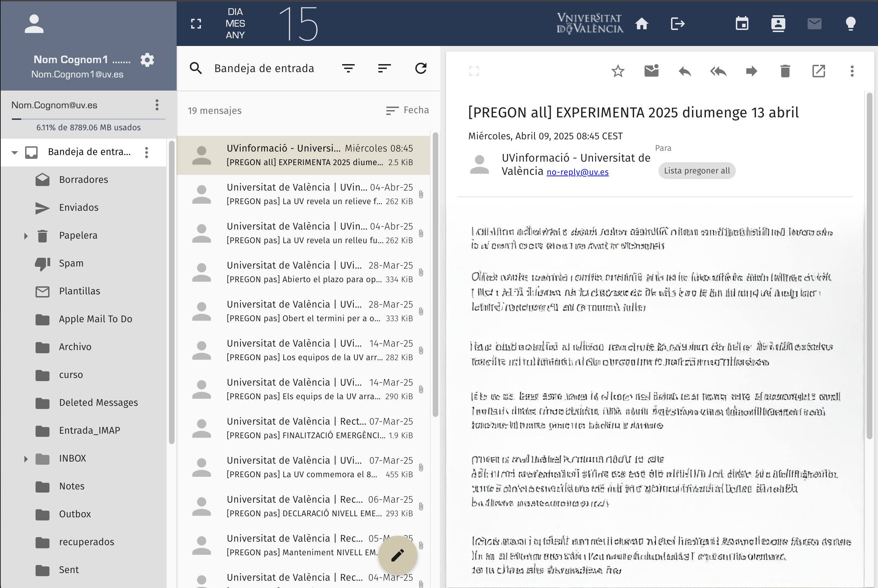Screen dimensions: 878x588
Task: Delete the open message trash icon
Action: tap(785, 71)
